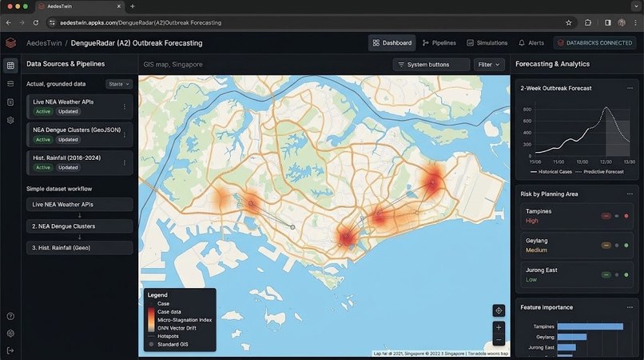Open the database list sidebar icon

point(10,83)
